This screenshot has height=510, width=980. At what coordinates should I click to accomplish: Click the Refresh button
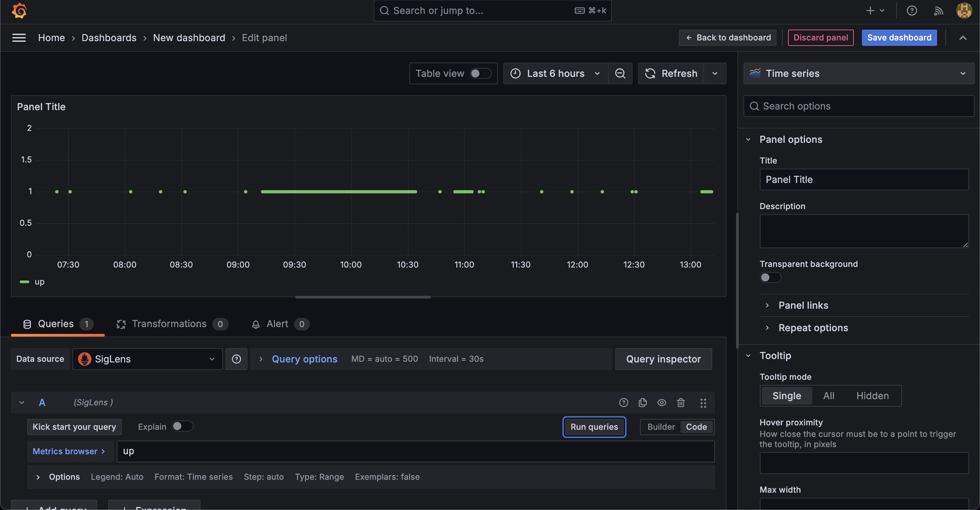pyautogui.click(x=671, y=73)
